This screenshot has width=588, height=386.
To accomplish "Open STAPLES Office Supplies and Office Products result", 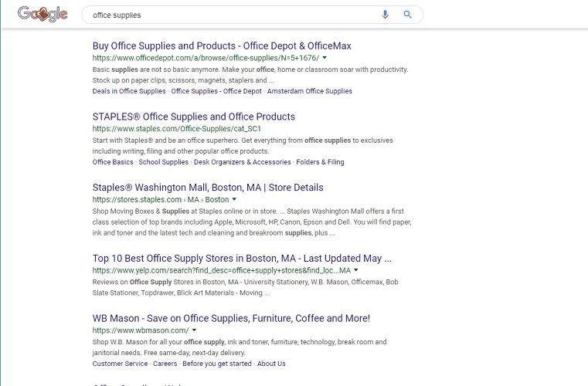I will (x=193, y=117).
